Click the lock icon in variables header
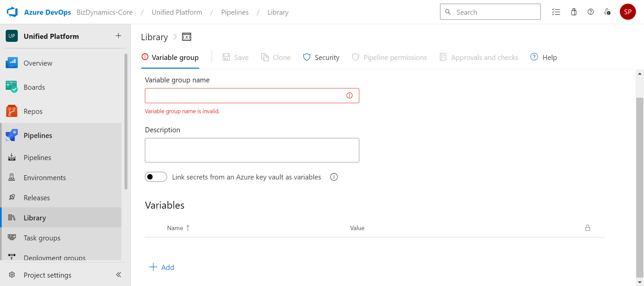The width and height of the screenshot is (644, 286). pyautogui.click(x=588, y=228)
